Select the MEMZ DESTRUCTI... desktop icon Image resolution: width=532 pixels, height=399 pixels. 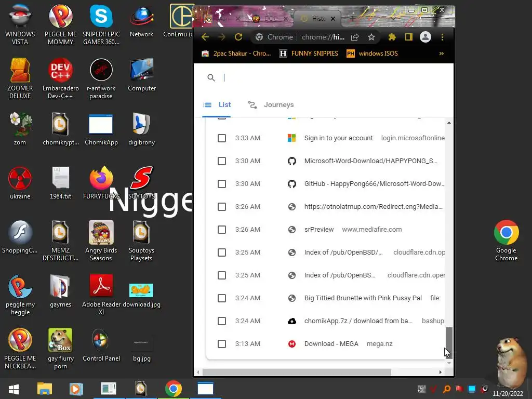[x=60, y=241]
